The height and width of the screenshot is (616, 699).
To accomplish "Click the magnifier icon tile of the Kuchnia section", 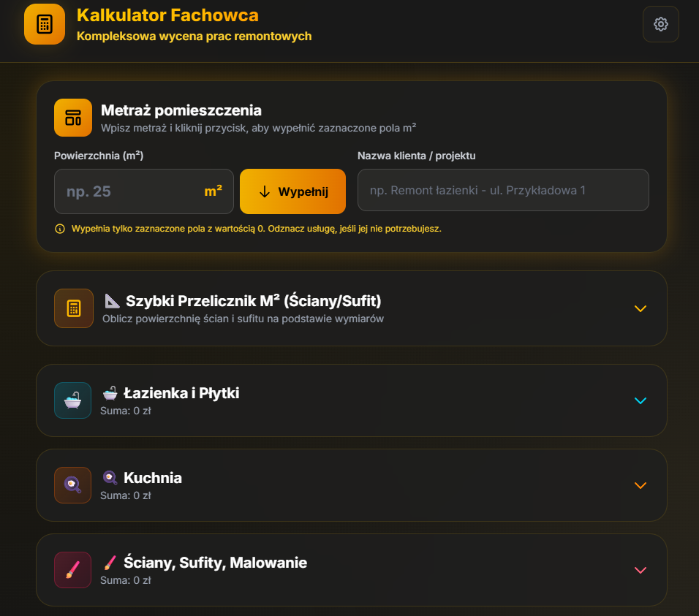I will click(72, 484).
